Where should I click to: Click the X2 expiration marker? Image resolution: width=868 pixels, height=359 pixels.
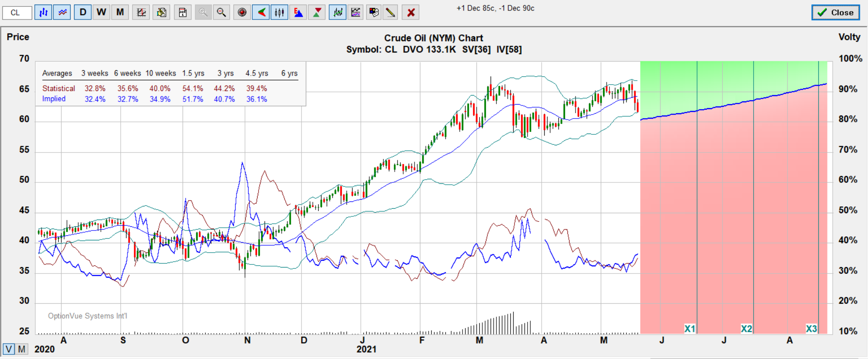(x=746, y=329)
